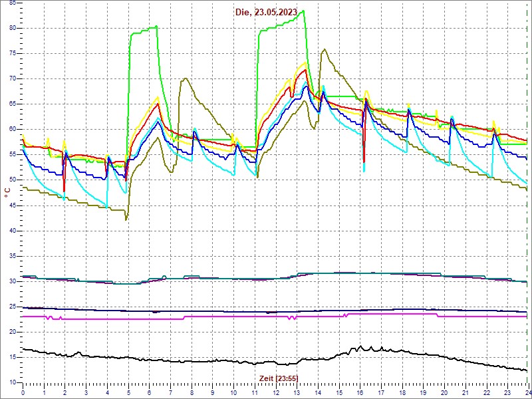Screen dimensions: 532x399
Task: Click the '°C' unit label on the vertical axis
Action: point(7,193)
